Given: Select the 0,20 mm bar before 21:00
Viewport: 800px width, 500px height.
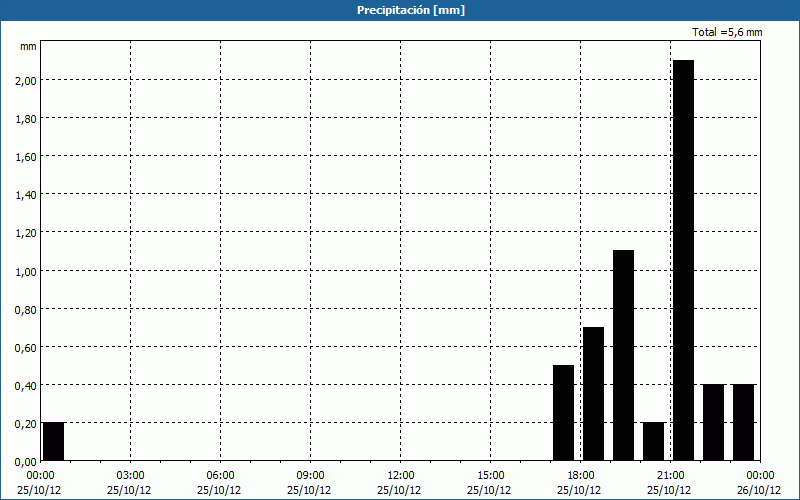Looking at the screenshot, I should pyautogui.click(x=654, y=442).
